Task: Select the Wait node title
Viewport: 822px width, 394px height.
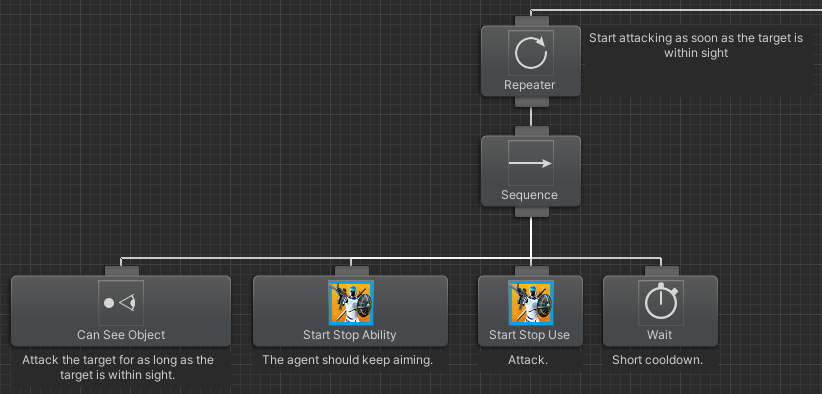Action: pyautogui.click(x=659, y=335)
